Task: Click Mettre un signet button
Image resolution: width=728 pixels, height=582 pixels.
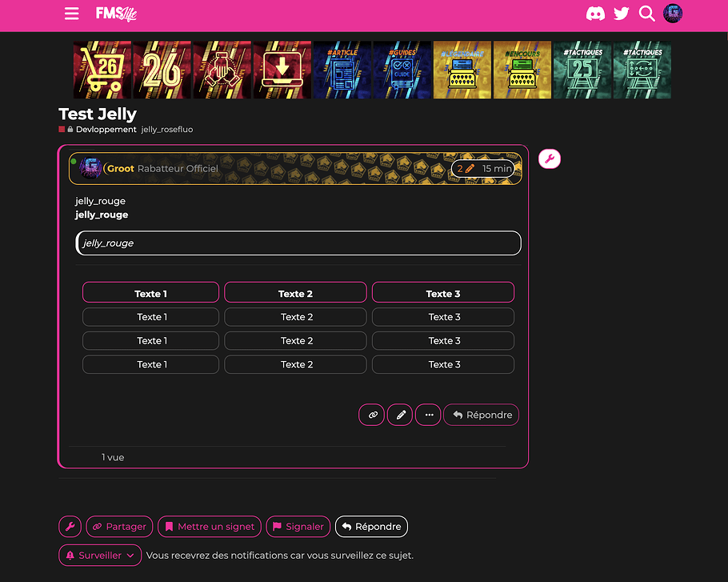Action: coord(210,526)
